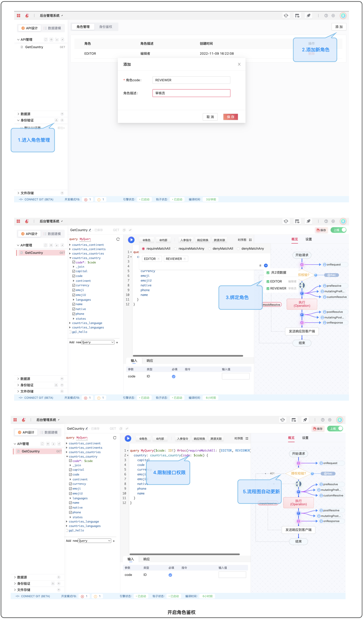Viewport: 364px width, 619px height.
Task: Remove the REVIEWER tag via its x icon
Action: pos(185,259)
